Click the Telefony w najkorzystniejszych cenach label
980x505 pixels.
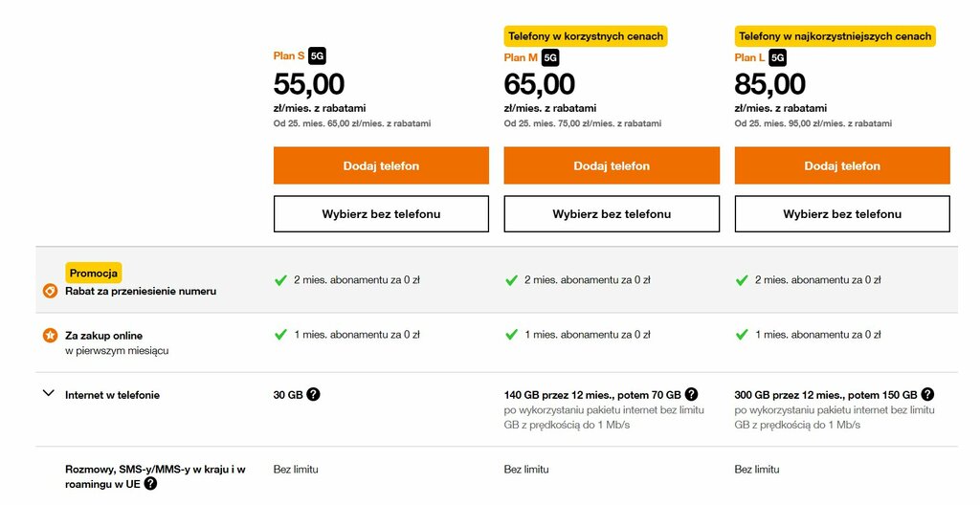(x=835, y=36)
